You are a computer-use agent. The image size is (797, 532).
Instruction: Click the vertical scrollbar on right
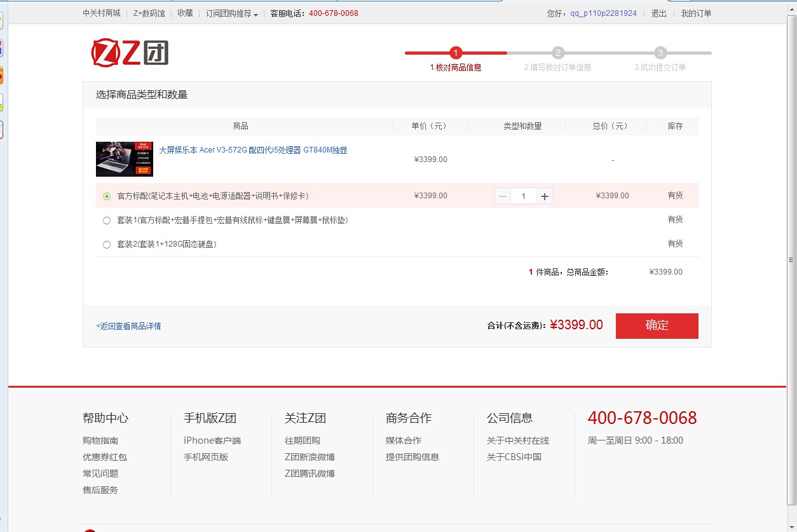791,259
